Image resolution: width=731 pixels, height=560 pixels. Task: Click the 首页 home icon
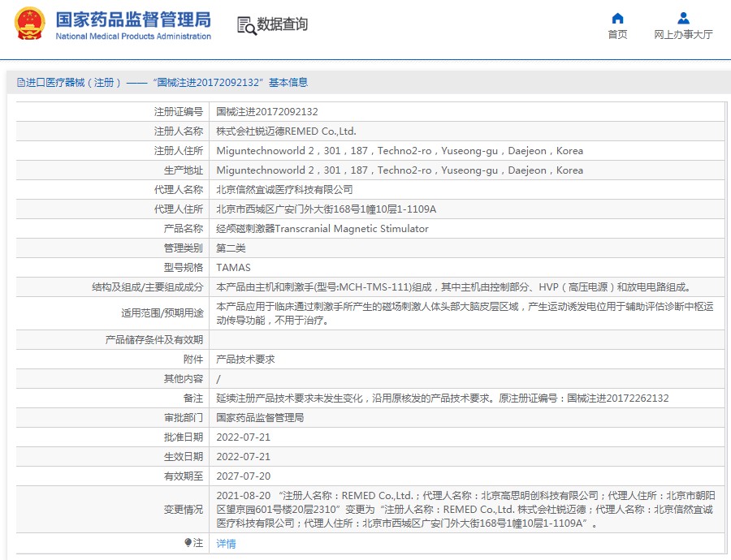pos(617,19)
